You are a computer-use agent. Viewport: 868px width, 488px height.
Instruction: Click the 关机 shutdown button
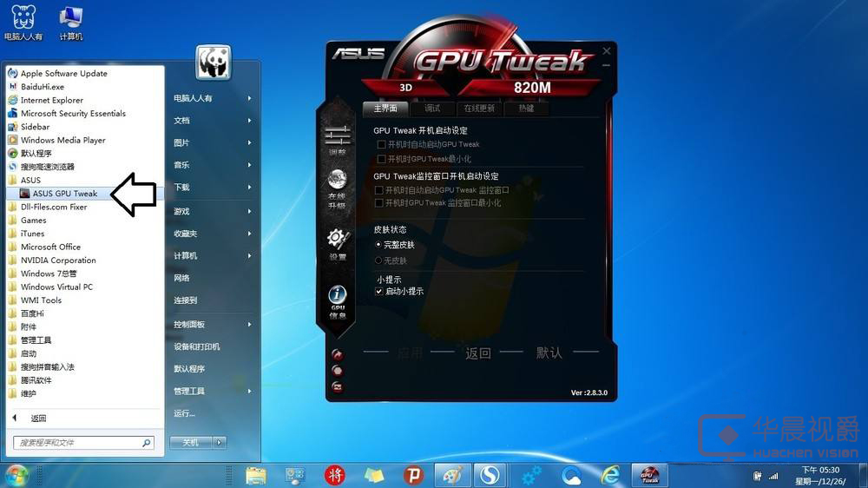(x=192, y=443)
